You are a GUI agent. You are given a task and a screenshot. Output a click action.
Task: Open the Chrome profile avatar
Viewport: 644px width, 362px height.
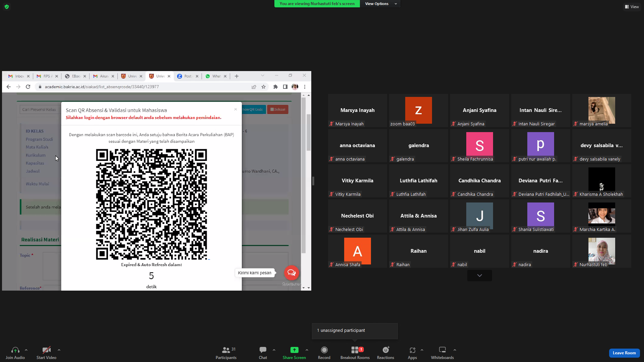point(295,87)
